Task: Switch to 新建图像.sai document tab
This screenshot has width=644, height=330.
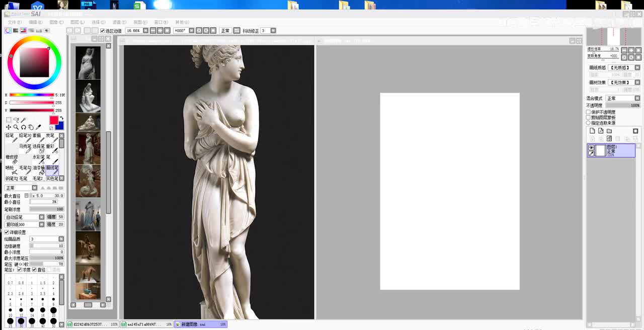Action: tap(201, 324)
